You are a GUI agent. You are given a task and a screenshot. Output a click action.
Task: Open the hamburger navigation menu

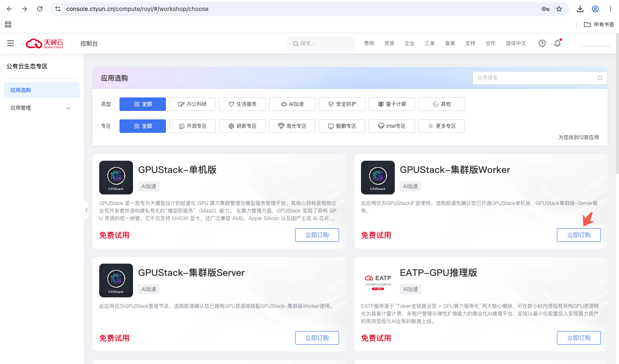pyautogui.click(x=11, y=43)
